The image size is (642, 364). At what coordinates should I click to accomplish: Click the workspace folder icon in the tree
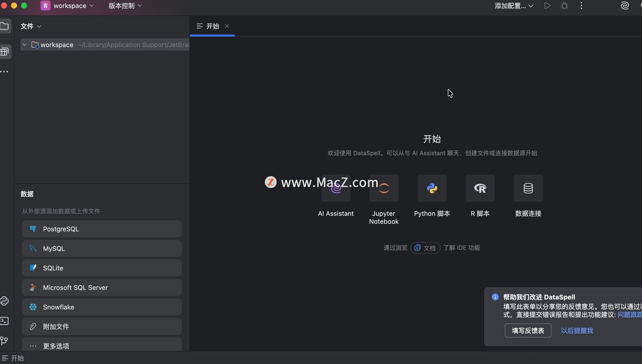point(35,45)
